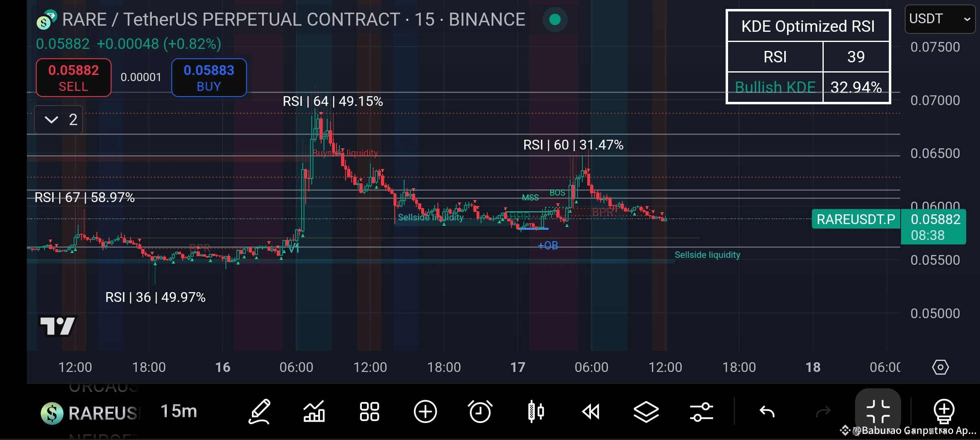The image size is (980, 440).
Task: Open the object tree layers icon
Action: pos(646,411)
